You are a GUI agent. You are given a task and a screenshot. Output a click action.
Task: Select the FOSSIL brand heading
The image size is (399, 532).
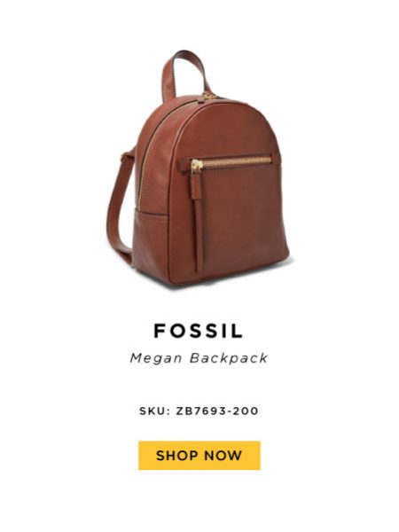[199, 331]
